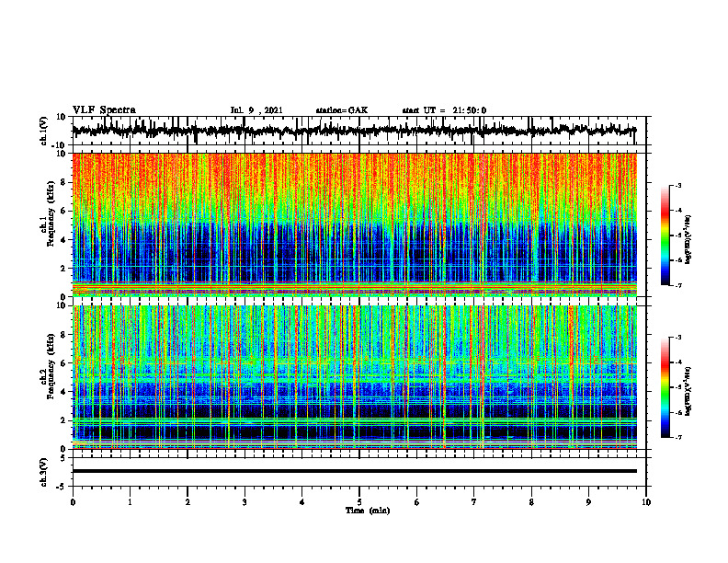Viewport: 728px width, 563px height.
Task: Click the "-3" label on ch.2 colorbar
Action: point(678,338)
